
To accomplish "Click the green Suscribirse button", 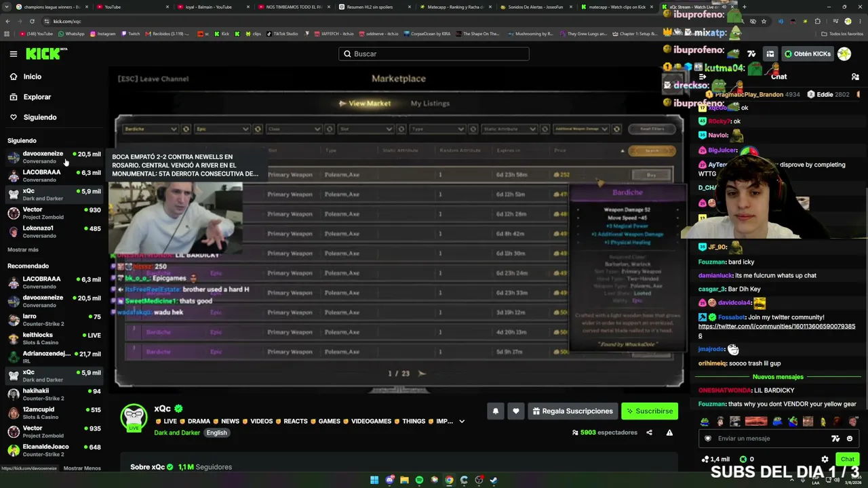I will [x=650, y=411].
